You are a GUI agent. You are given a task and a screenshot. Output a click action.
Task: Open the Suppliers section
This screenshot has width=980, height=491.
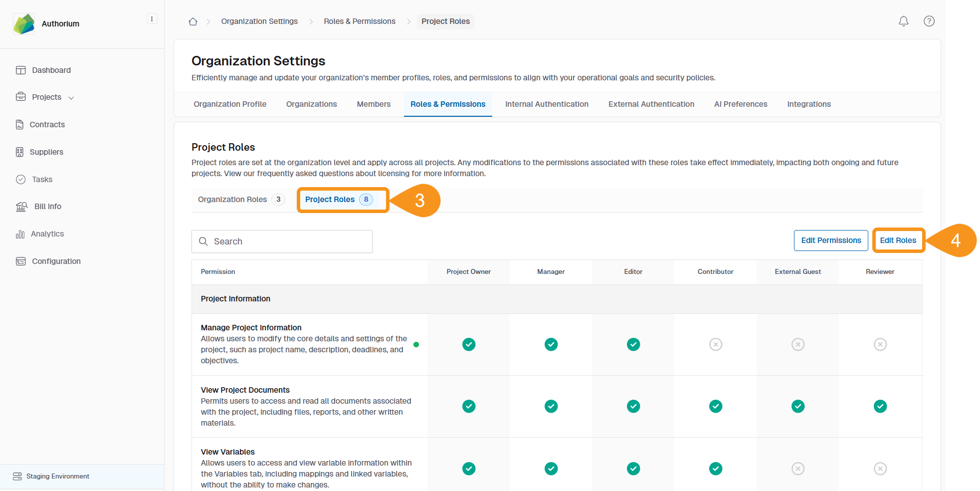pos(47,152)
